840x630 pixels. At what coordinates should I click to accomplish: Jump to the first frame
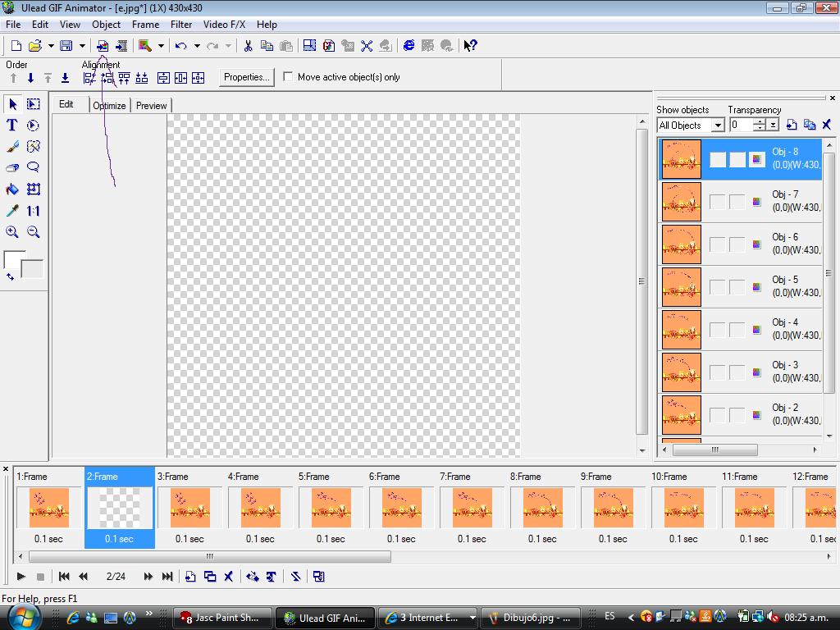64,577
